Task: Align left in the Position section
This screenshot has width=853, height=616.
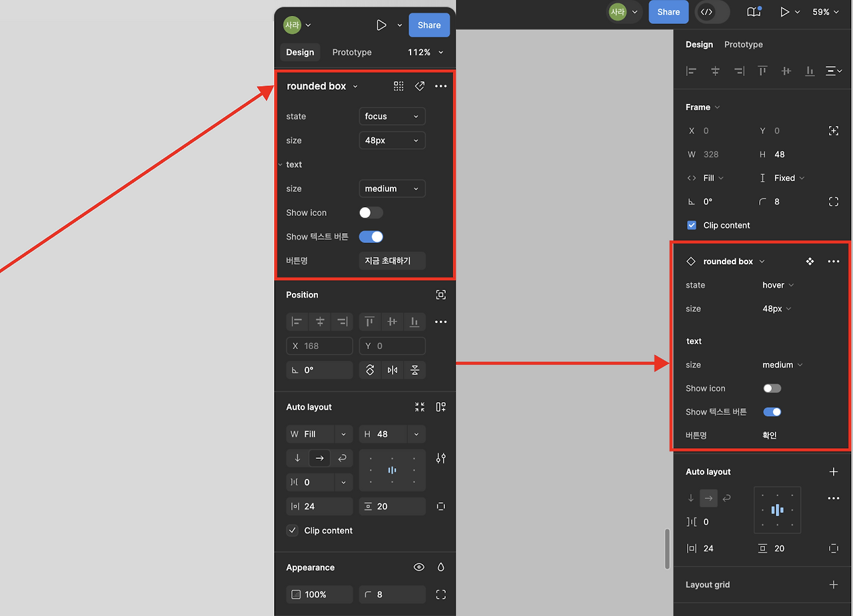Action: click(297, 322)
